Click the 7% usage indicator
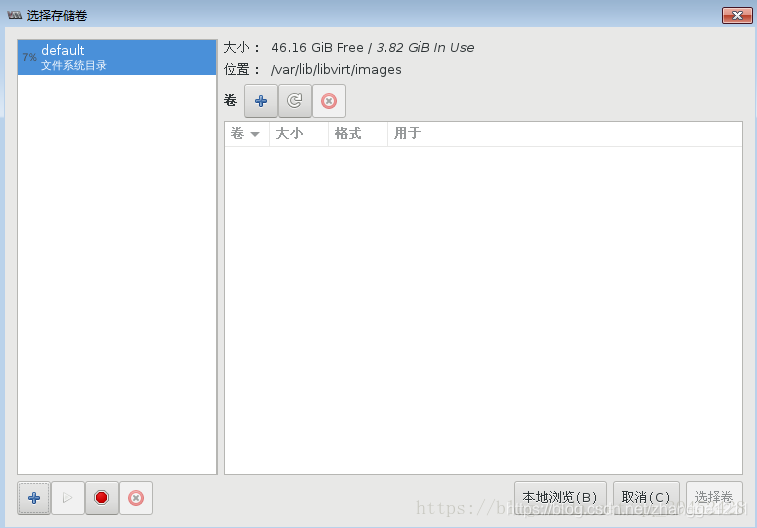Viewport: 757px width, 528px height. click(x=29, y=57)
